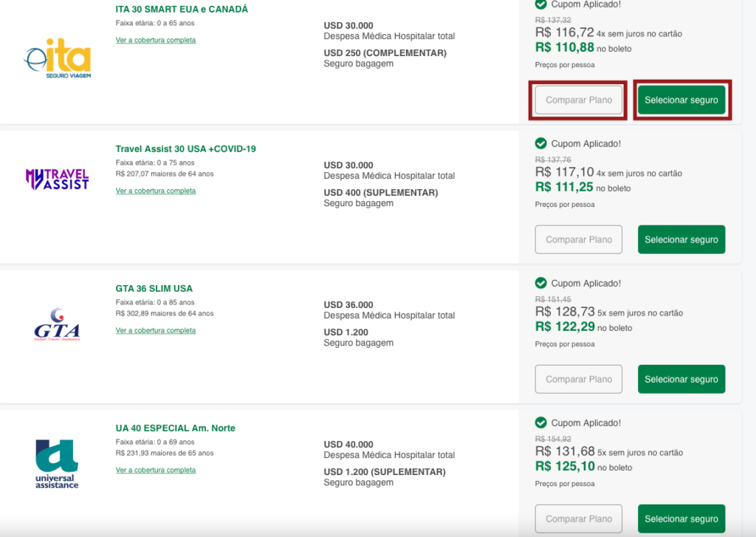756x537 pixels.
Task: Click USD 1.200 (SUPLEMENTAR) baggage value
Action: tap(385, 472)
